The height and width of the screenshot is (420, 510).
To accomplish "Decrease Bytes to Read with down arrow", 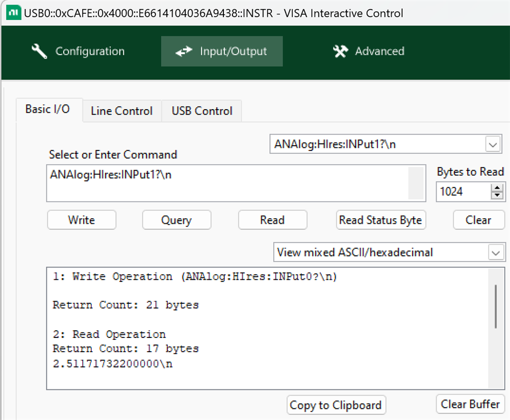I will 497,195.
